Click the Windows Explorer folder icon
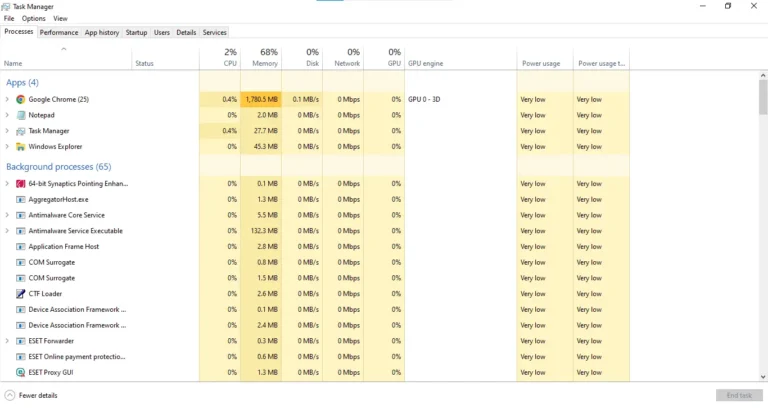Viewport: 768px width, 409px height. [21, 146]
